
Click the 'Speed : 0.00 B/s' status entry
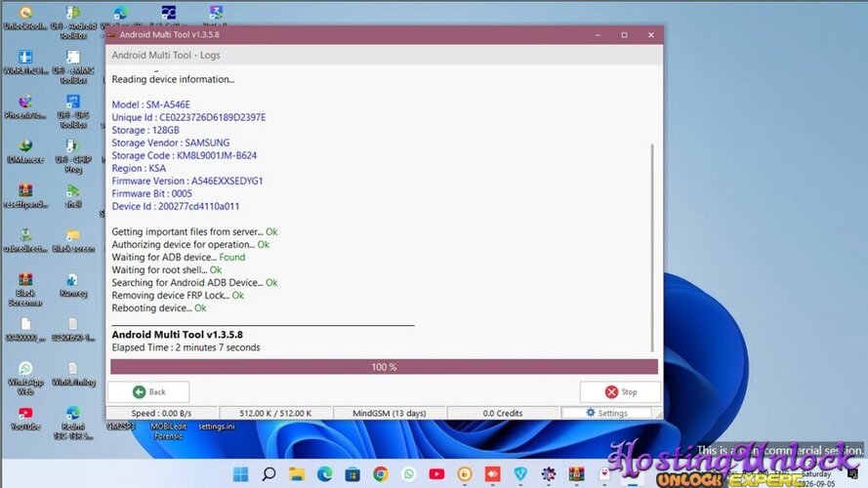pos(162,413)
